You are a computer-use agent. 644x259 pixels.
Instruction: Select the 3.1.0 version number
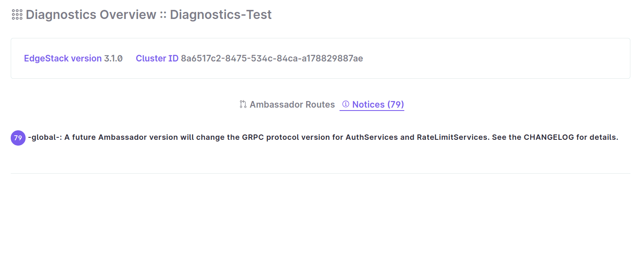(x=113, y=59)
